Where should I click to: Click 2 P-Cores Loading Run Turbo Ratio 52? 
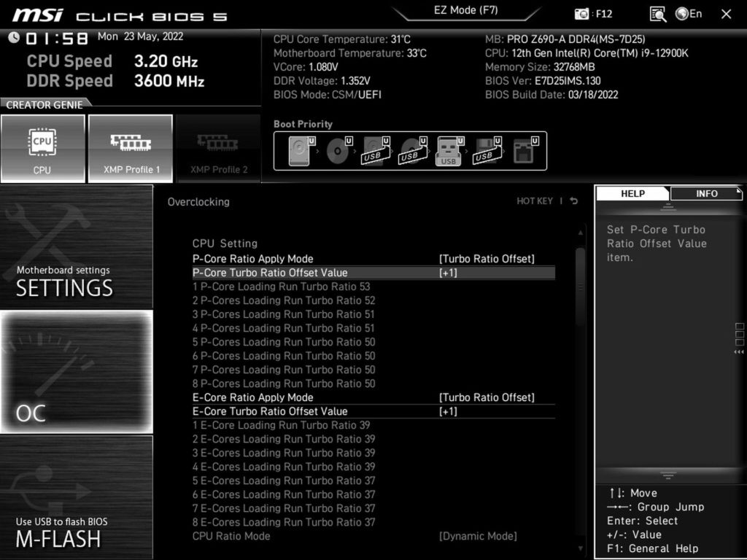284,300
